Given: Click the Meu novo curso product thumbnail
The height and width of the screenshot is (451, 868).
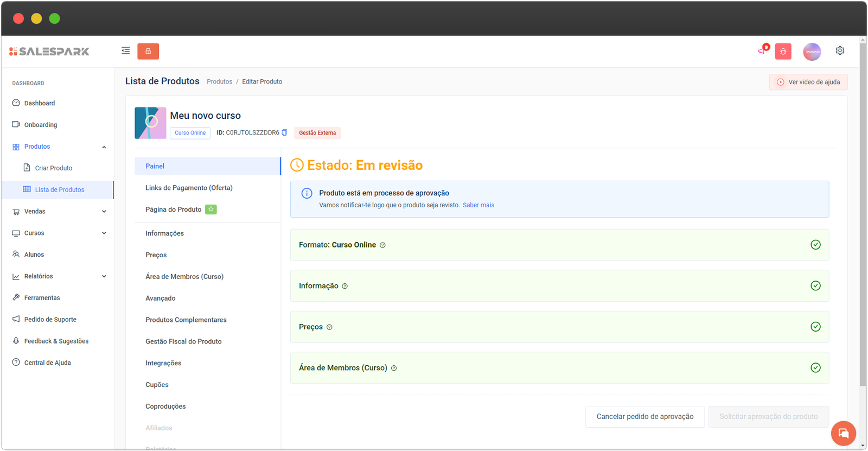Looking at the screenshot, I should point(150,123).
